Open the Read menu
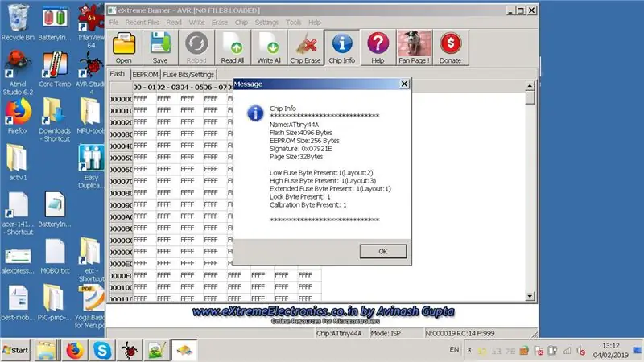The width and height of the screenshot is (644, 362). [x=174, y=23]
